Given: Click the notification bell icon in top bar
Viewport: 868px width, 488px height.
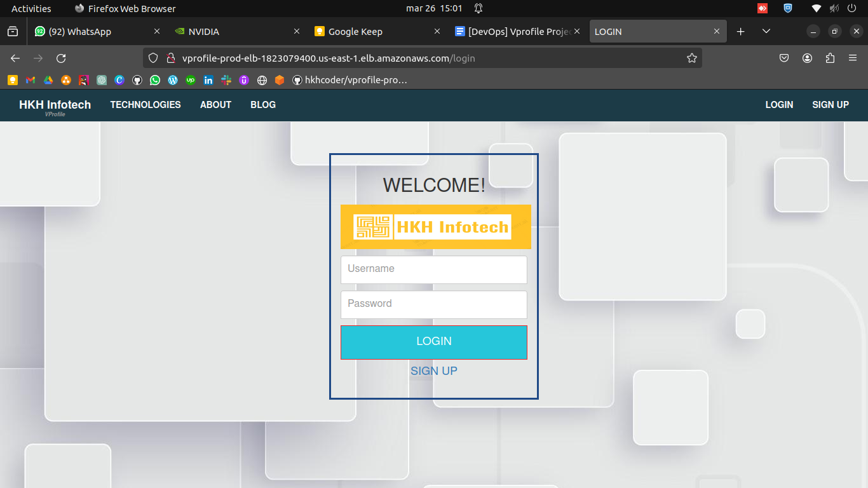Looking at the screenshot, I should coord(478,8).
